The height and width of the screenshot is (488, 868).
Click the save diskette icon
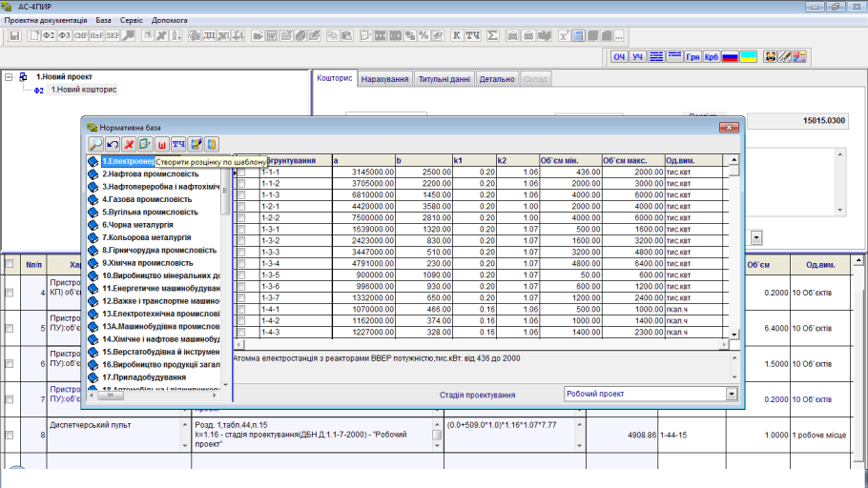coord(14,35)
